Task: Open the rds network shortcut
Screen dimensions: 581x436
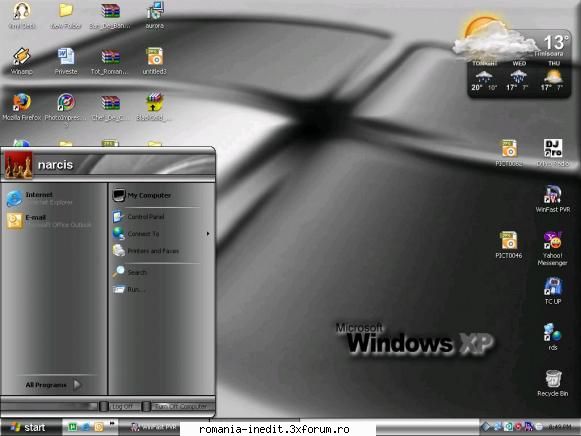Action: 552,337
